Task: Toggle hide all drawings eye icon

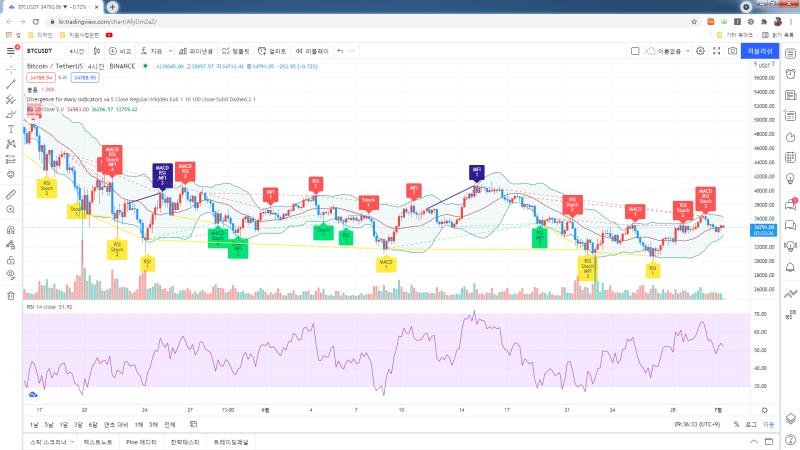Action: coord(11,275)
